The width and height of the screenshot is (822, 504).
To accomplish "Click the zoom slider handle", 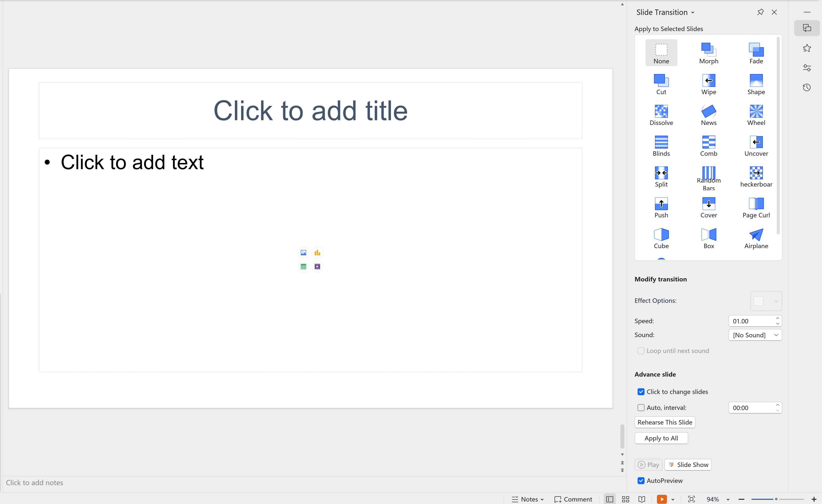I will coord(776,499).
